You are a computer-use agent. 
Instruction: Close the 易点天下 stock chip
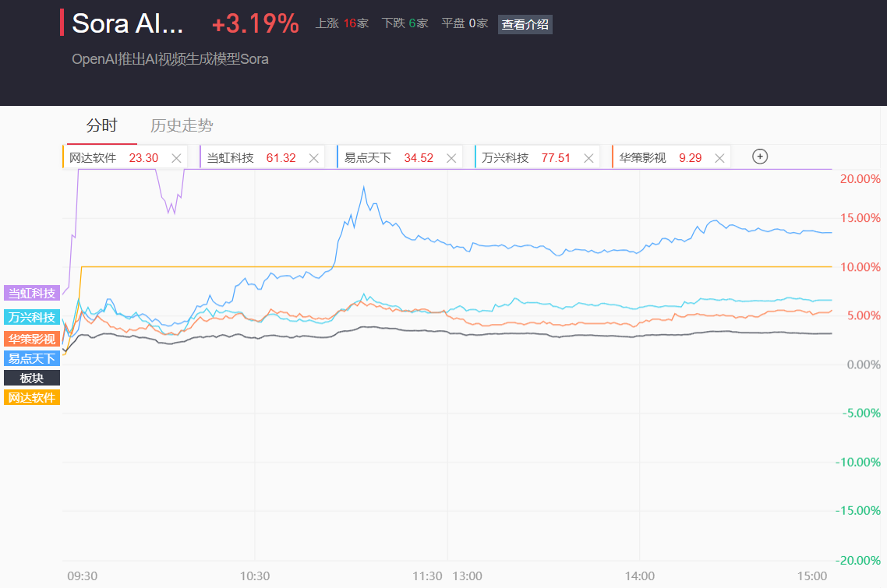pos(451,158)
